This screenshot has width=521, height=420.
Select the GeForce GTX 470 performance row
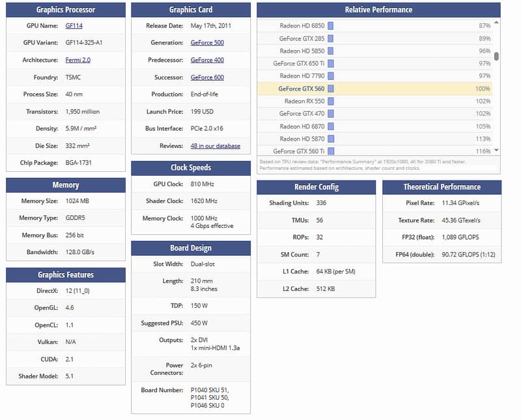pos(375,114)
